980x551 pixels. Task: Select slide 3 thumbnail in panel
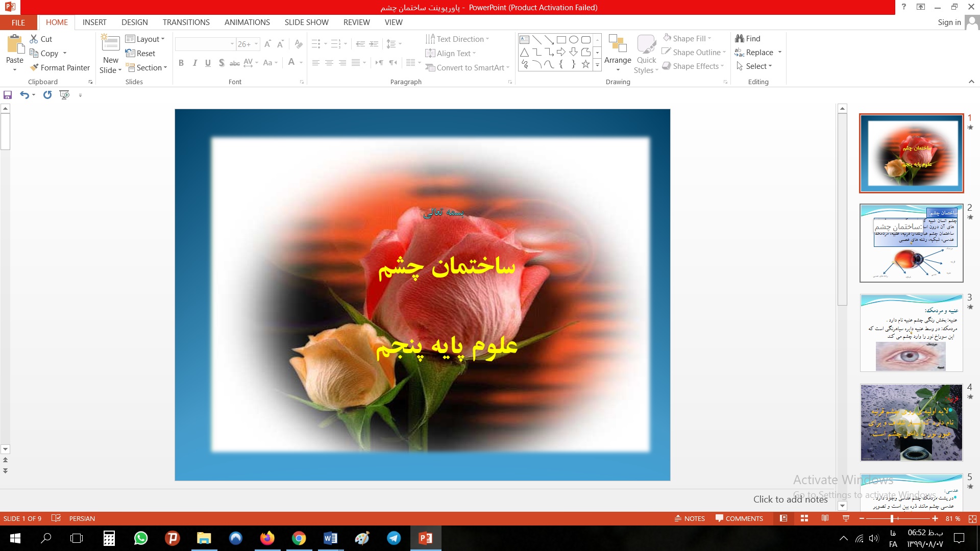tap(911, 333)
